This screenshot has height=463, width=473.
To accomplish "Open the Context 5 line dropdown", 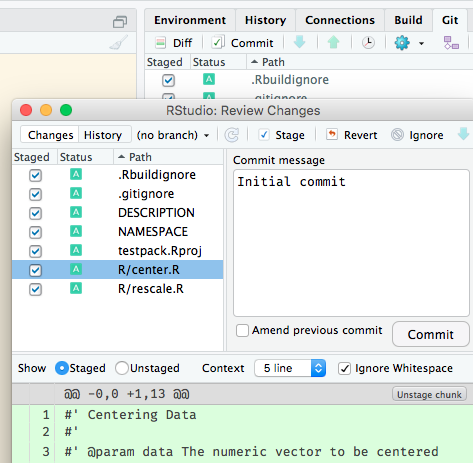I will click(x=290, y=368).
